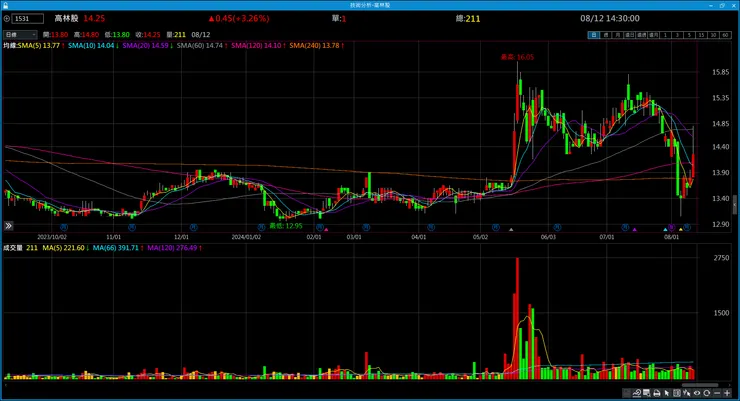The height and width of the screenshot is (401, 740).
Task: Click the 最高 16.05 high price label
Action: (517, 57)
